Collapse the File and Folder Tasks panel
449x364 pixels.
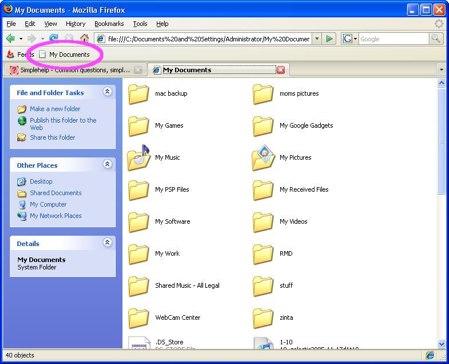(107, 91)
